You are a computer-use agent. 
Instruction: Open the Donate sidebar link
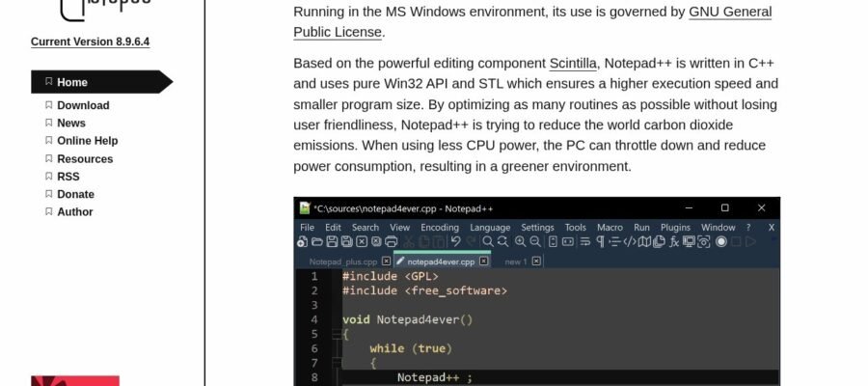click(x=75, y=194)
